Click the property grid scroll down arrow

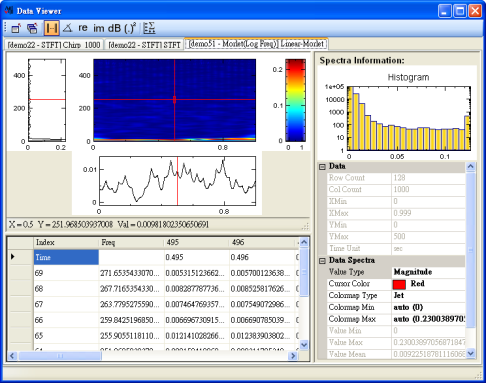click(x=471, y=353)
